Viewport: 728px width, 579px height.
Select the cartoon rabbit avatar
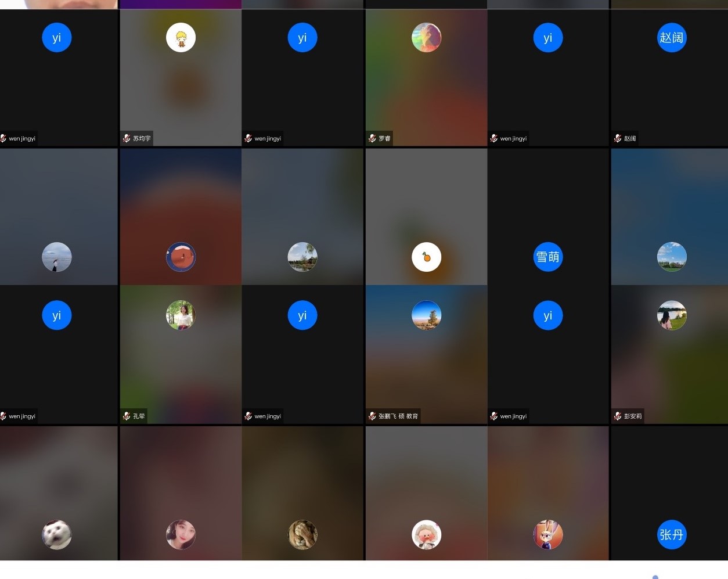pyautogui.click(x=548, y=534)
